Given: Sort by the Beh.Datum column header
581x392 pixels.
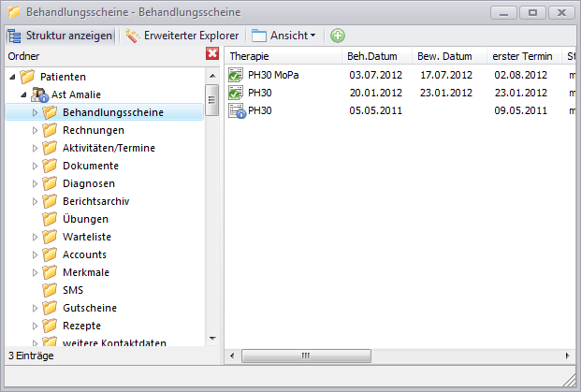Looking at the screenshot, I should tap(377, 56).
